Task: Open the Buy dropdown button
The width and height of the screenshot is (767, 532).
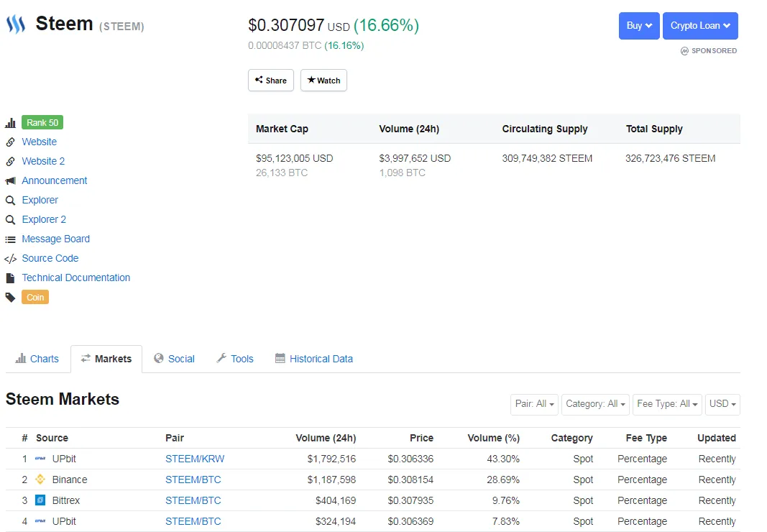Action: tap(639, 26)
